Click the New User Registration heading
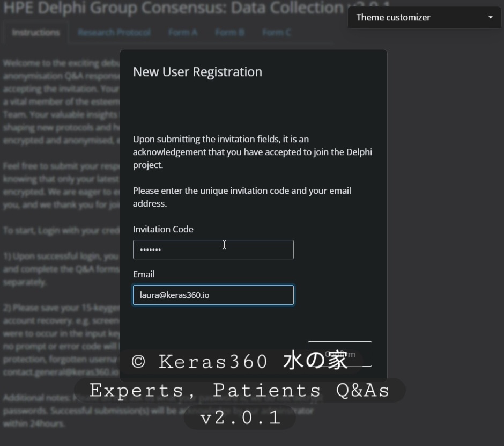Viewport: 504px width, 446px height. 197,72
